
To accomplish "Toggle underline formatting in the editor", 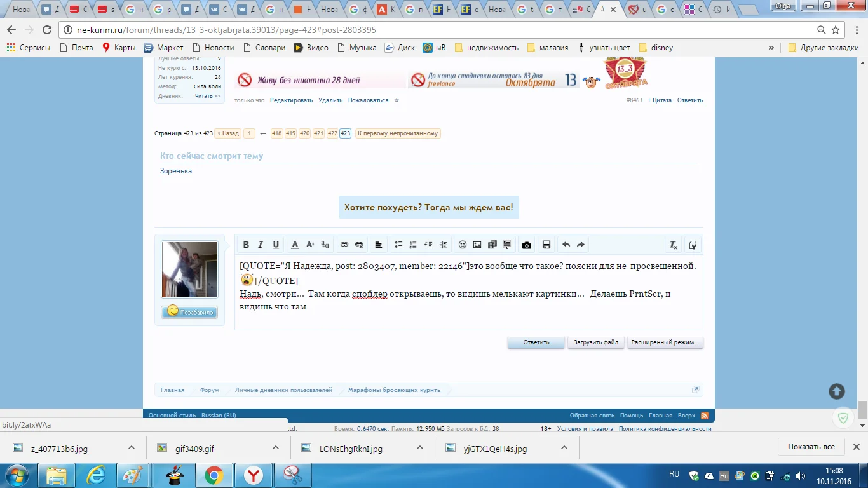I will (276, 245).
